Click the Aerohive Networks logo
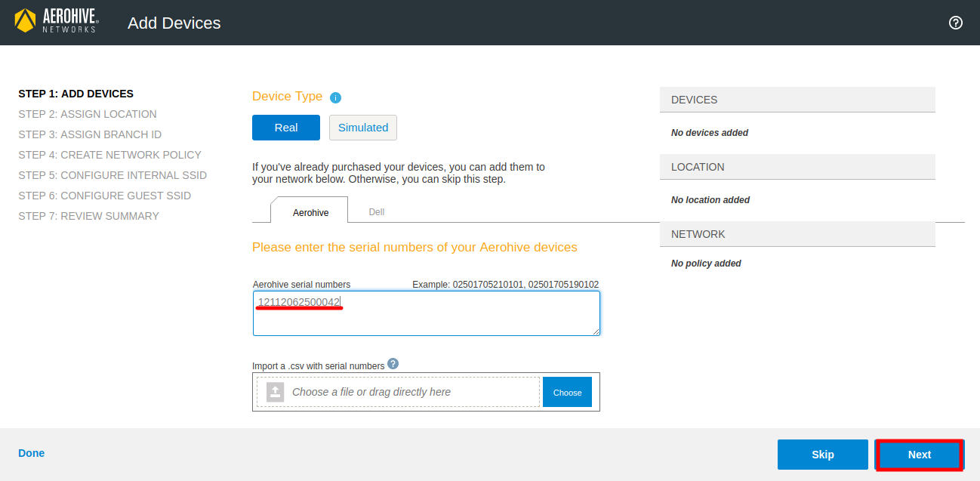 tap(57, 20)
